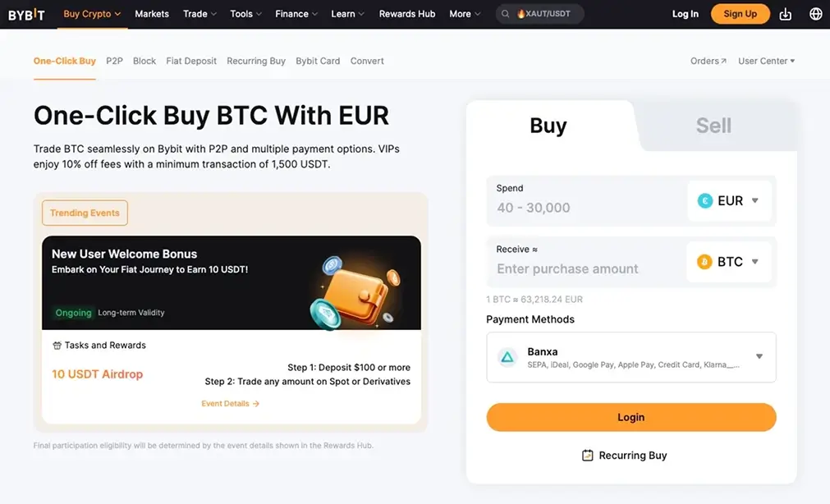Click the app download icon
Image resolution: width=830 pixels, height=504 pixels.
click(786, 14)
